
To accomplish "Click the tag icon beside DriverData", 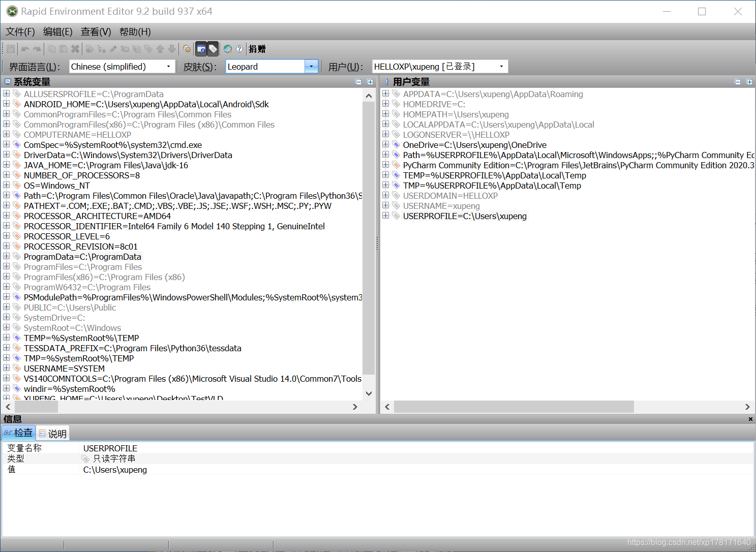I will 17,155.
